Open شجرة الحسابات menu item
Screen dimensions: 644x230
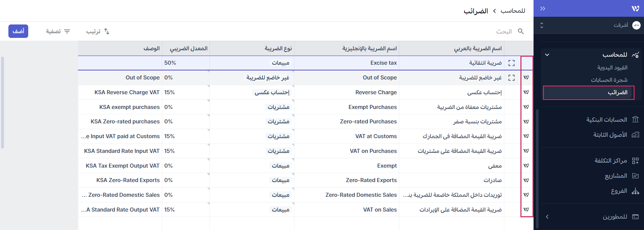tap(609, 80)
